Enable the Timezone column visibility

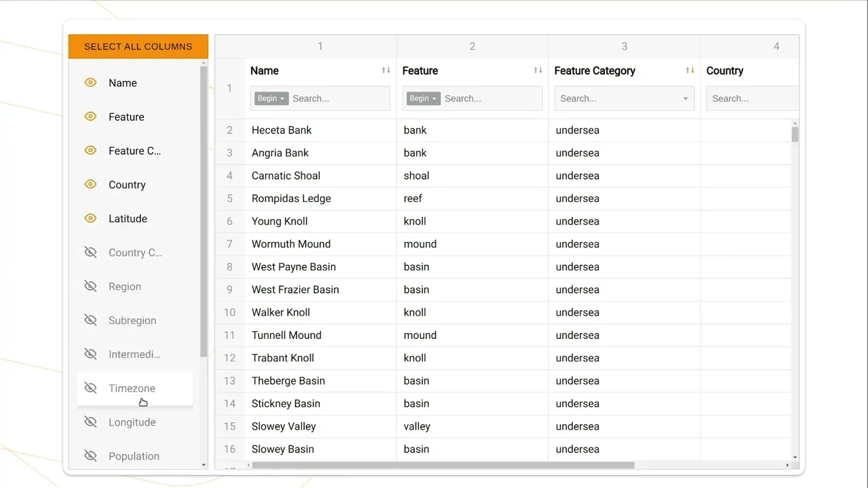click(90, 388)
